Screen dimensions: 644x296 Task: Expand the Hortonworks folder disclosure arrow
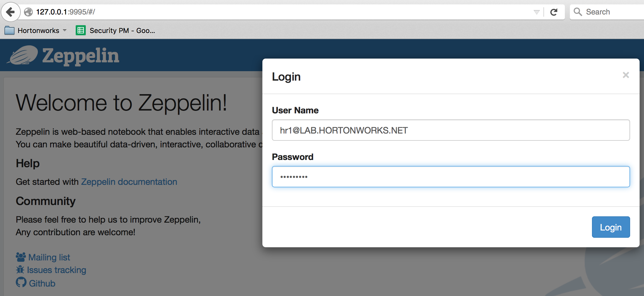point(64,30)
